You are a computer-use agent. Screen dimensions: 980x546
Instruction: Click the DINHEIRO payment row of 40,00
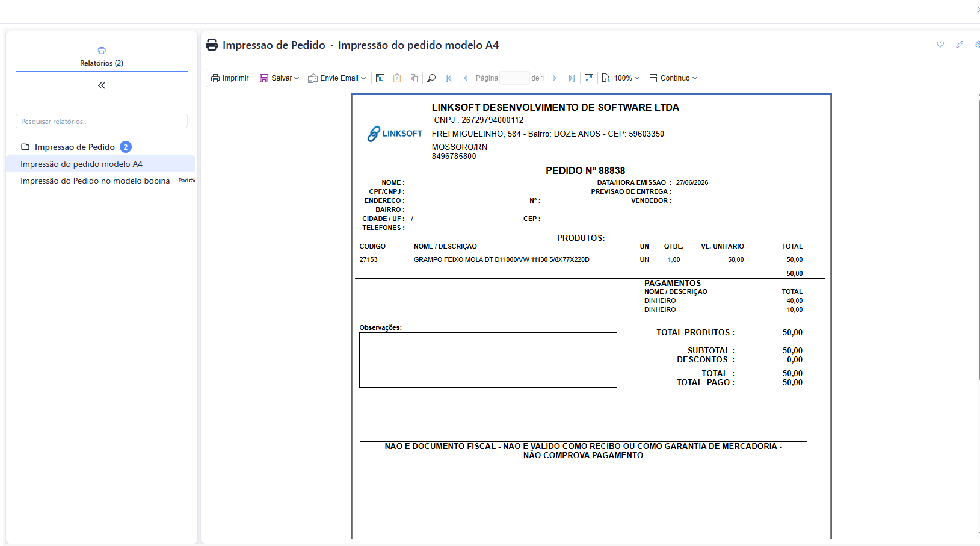click(x=723, y=300)
